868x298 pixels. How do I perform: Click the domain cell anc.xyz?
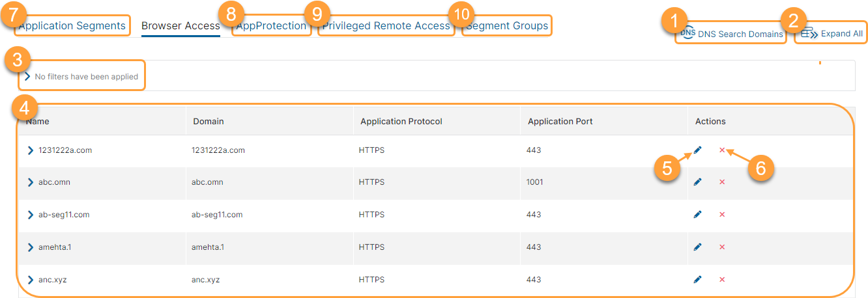coord(206,280)
